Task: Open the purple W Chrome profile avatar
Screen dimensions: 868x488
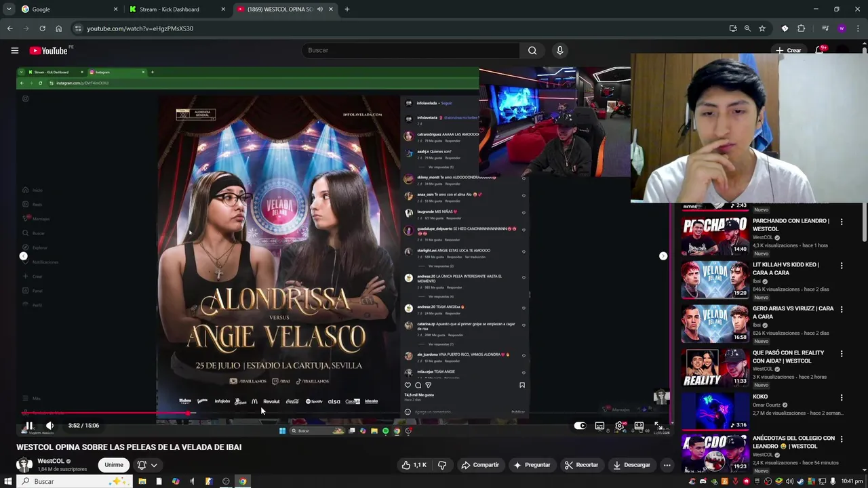Action: (x=842, y=28)
